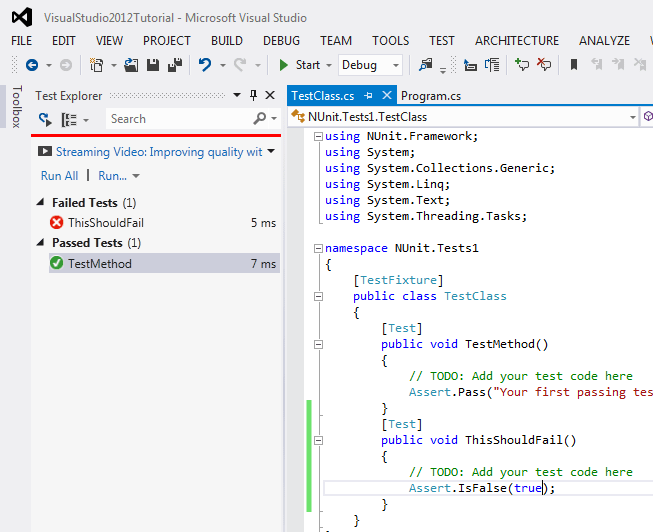The height and width of the screenshot is (532, 653).
Task: Click the previous bookmark icon
Action: [x=596, y=65]
